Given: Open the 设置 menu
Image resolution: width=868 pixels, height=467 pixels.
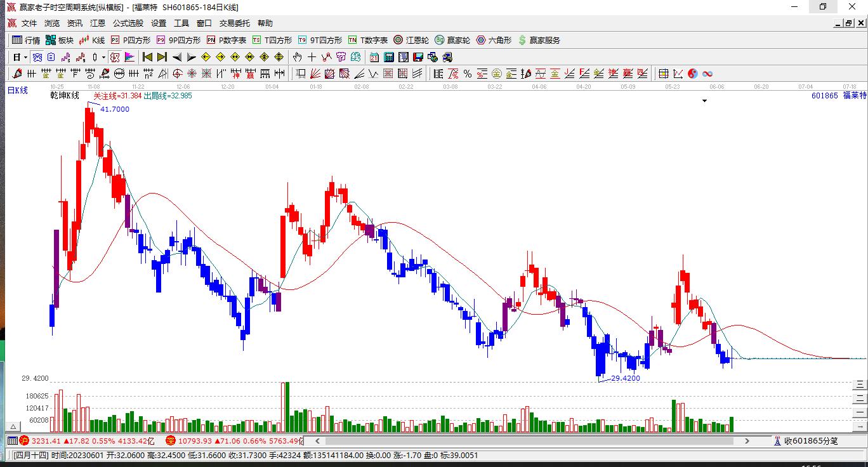Looking at the screenshot, I should pyautogui.click(x=159, y=23).
